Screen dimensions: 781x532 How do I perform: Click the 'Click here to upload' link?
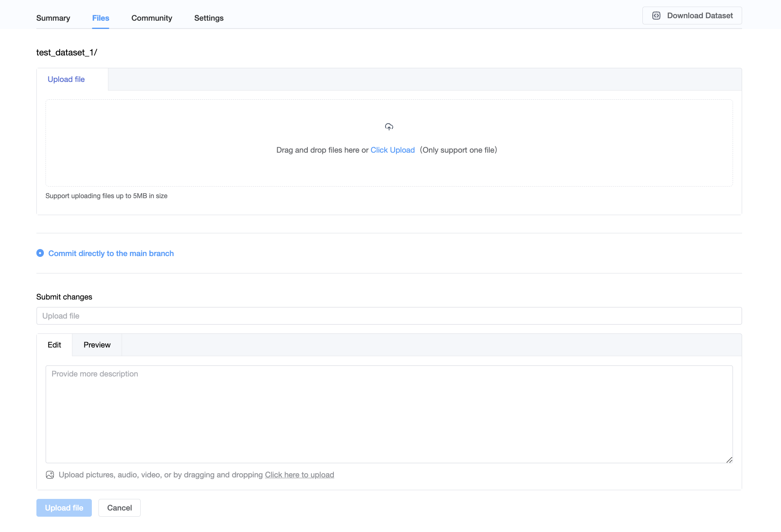click(x=299, y=475)
